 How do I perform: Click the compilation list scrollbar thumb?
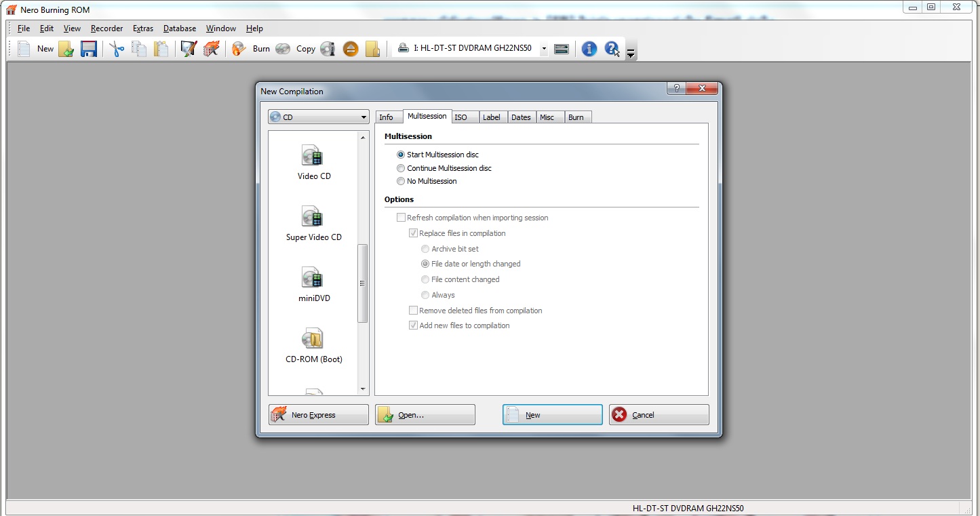pos(363,283)
